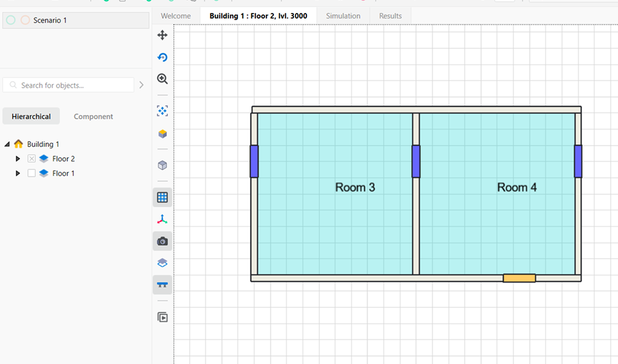This screenshot has height=364, width=618.
Task: Click the colored XYZ axes icon
Action: pos(162,220)
